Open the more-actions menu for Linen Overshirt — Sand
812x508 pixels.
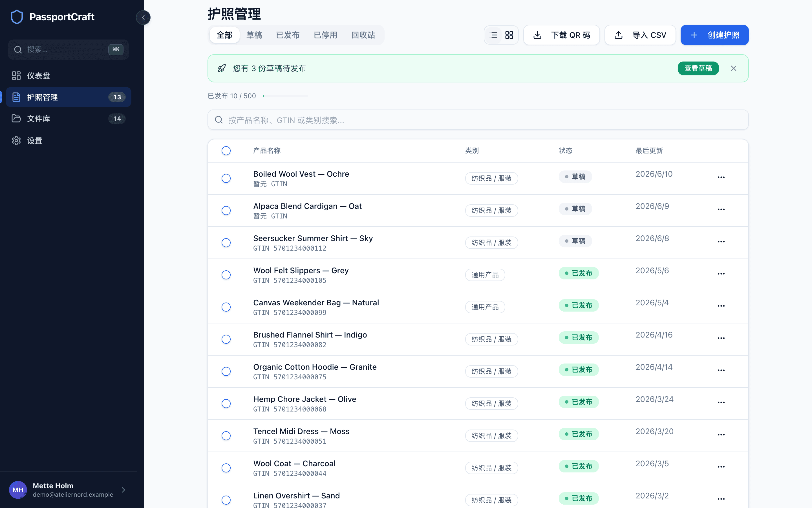coord(721,499)
